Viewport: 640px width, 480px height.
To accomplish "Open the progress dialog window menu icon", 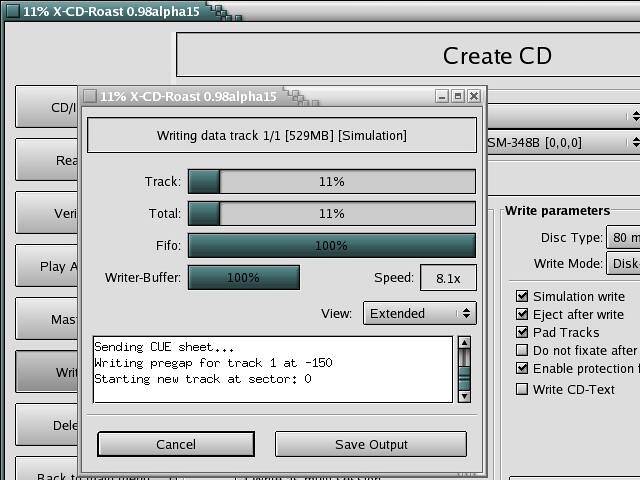I will click(90, 96).
